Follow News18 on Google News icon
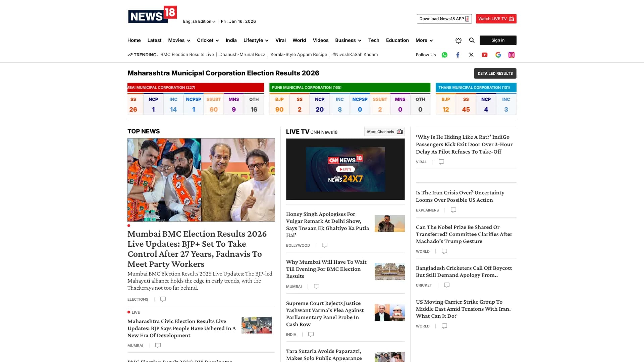 coord(498,55)
